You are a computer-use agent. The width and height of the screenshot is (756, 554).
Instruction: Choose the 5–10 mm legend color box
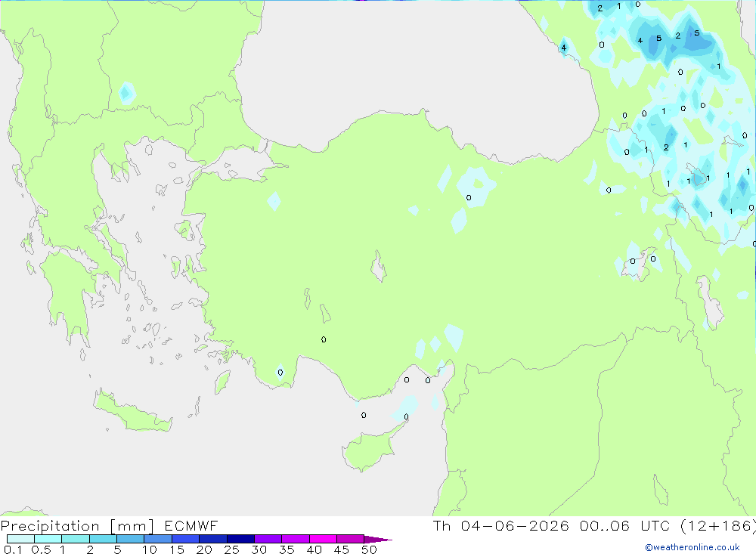pyautogui.click(x=130, y=539)
